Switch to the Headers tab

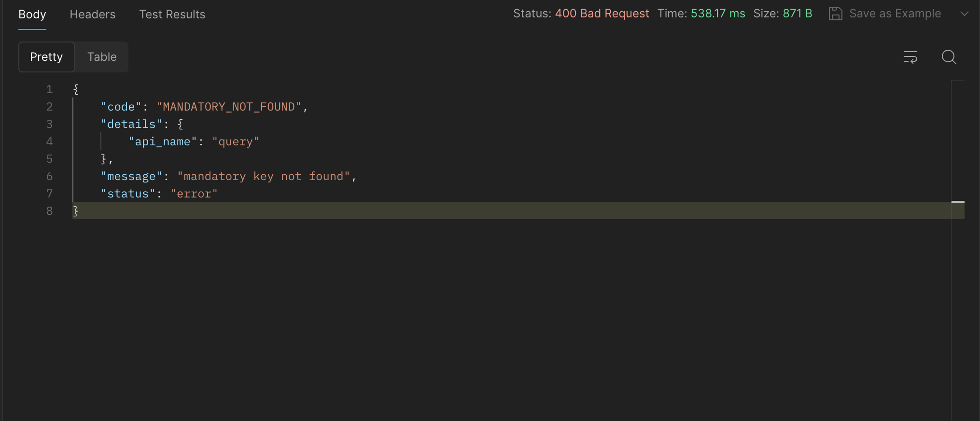(x=93, y=14)
